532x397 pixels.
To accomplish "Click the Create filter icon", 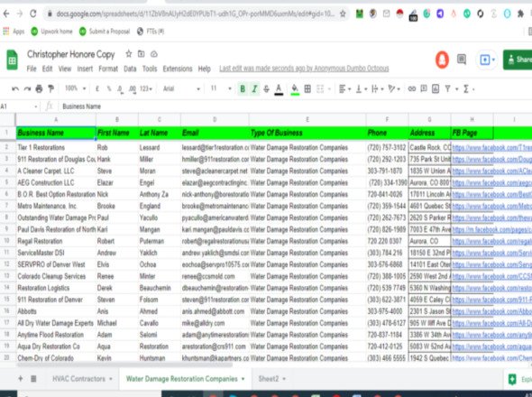I will tap(448, 89).
